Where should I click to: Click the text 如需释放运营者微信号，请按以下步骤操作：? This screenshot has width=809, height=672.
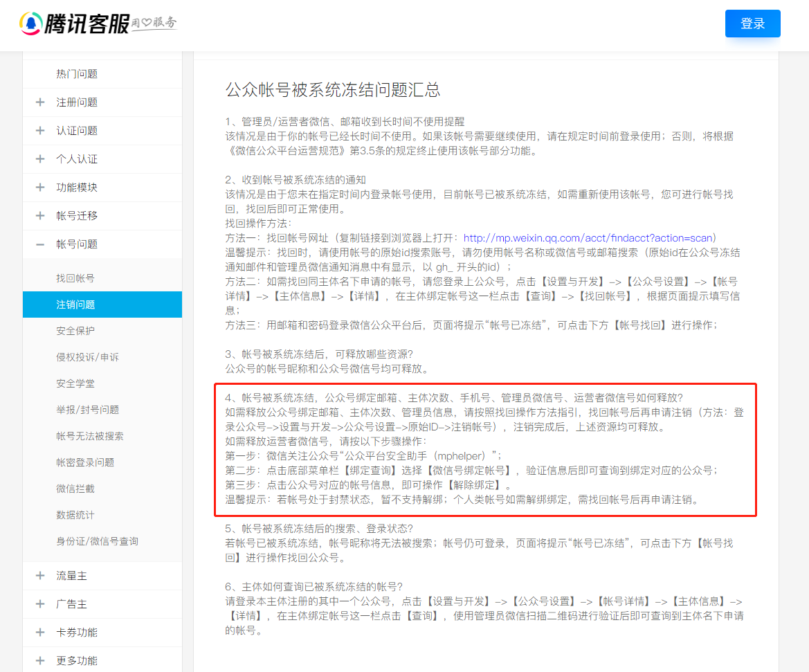pyautogui.click(x=326, y=442)
